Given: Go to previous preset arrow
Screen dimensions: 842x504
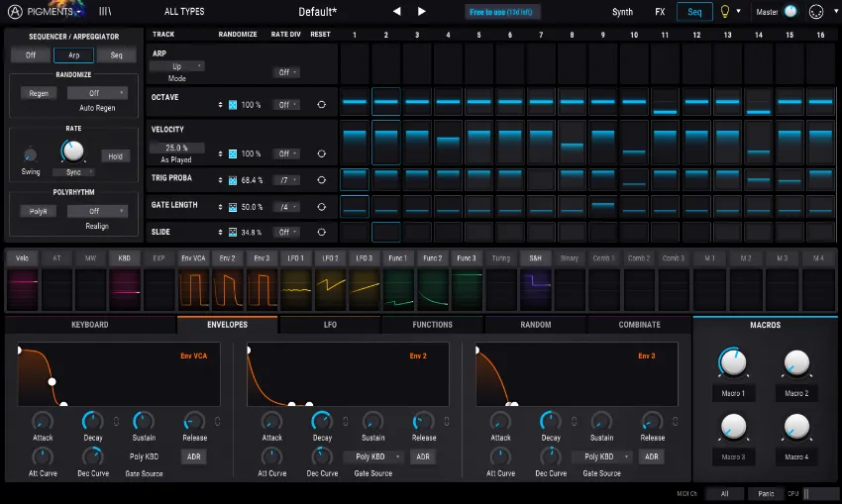Looking at the screenshot, I should point(397,11).
